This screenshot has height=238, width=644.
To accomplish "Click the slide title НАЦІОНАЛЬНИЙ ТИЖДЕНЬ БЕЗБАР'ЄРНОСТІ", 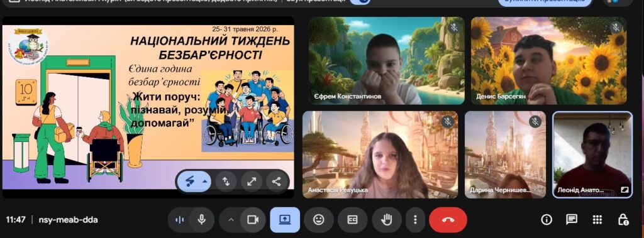I will pos(210,48).
